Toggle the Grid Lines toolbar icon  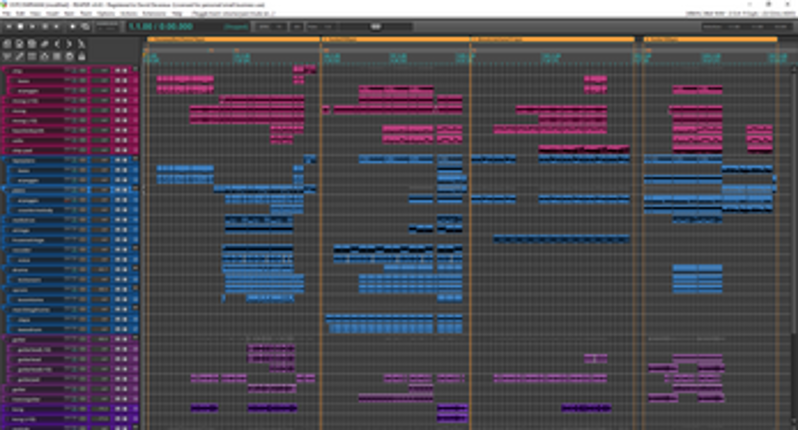(x=57, y=56)
